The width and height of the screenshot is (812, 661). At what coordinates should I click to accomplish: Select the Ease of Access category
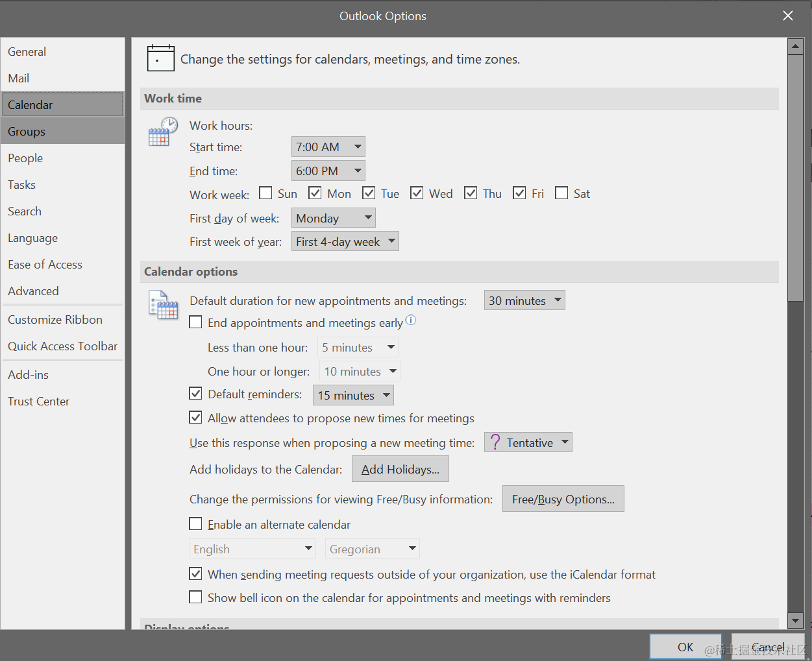62,264
